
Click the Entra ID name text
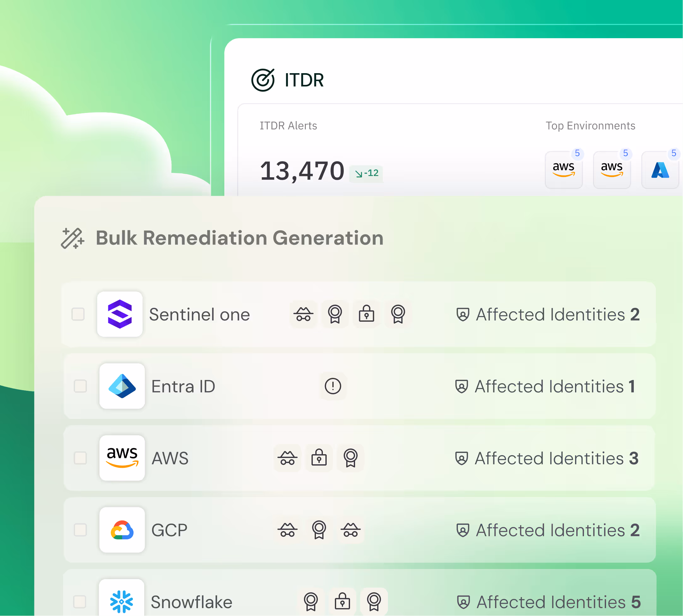pyautogui.click(x=183, y=386)
